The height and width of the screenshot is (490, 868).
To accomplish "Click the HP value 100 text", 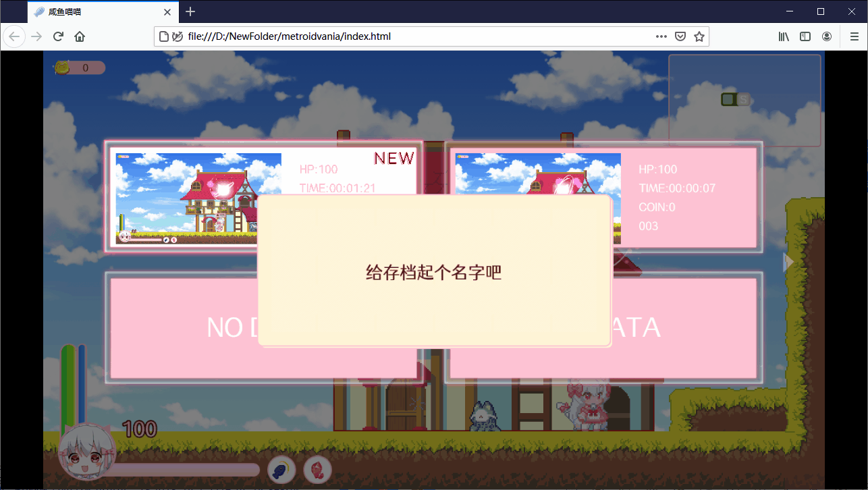I will 140,429.
